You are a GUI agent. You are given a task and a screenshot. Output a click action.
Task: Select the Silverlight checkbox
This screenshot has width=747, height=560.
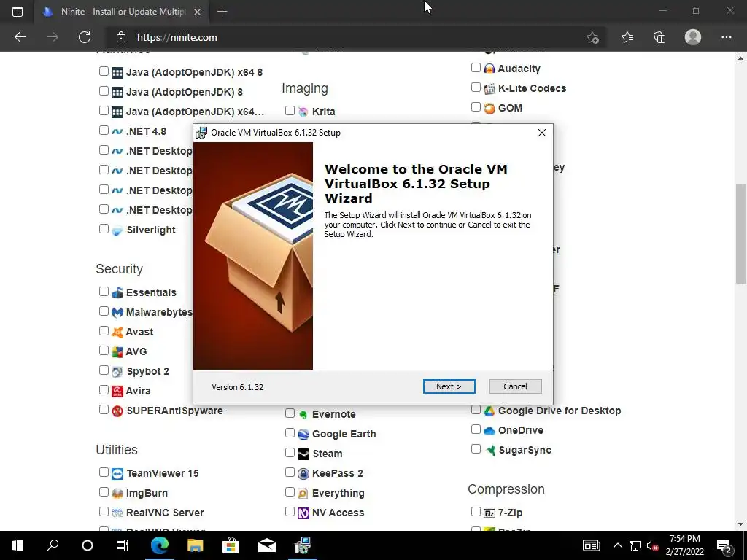pyautogui.click(x=104, y=228)
